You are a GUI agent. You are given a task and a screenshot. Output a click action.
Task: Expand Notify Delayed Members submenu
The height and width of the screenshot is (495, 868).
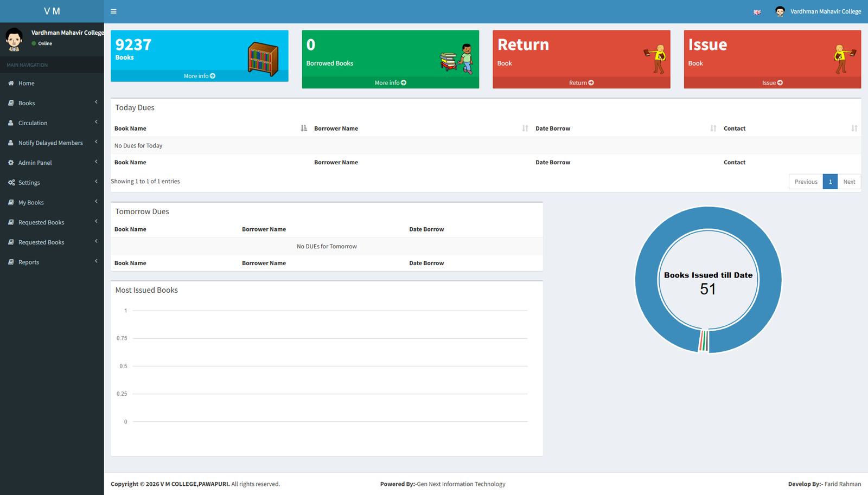[x=52, y=143]
